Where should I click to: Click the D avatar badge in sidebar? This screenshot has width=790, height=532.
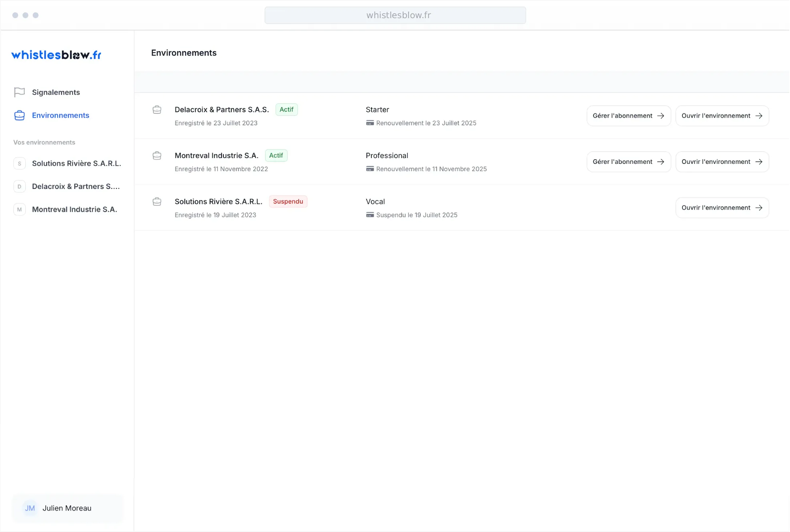click(x=20, y=186)
